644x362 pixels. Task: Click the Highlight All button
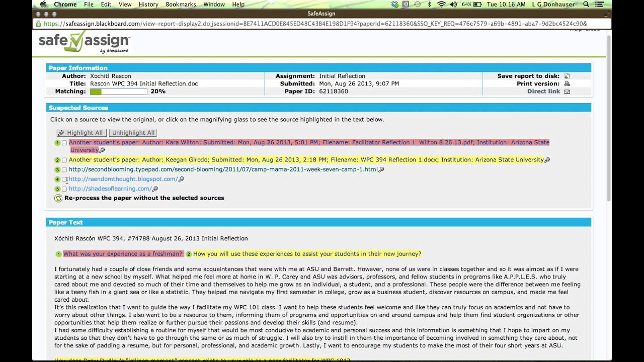[82, 133]
